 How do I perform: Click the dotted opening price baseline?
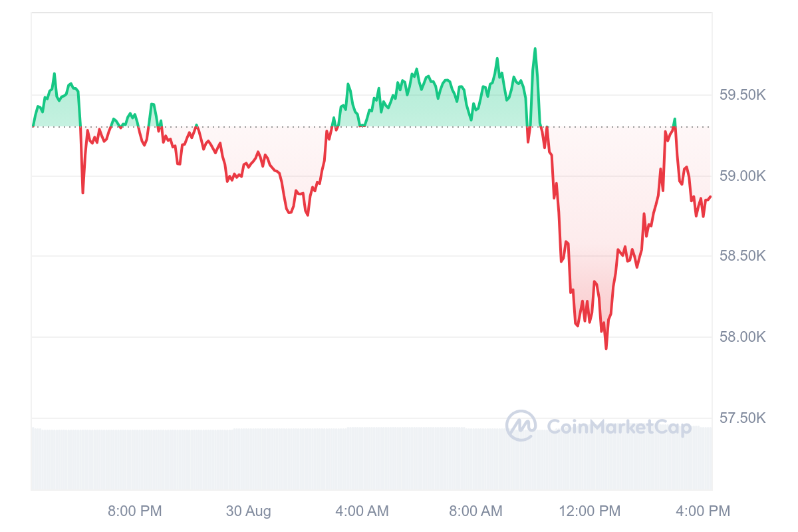371,126
